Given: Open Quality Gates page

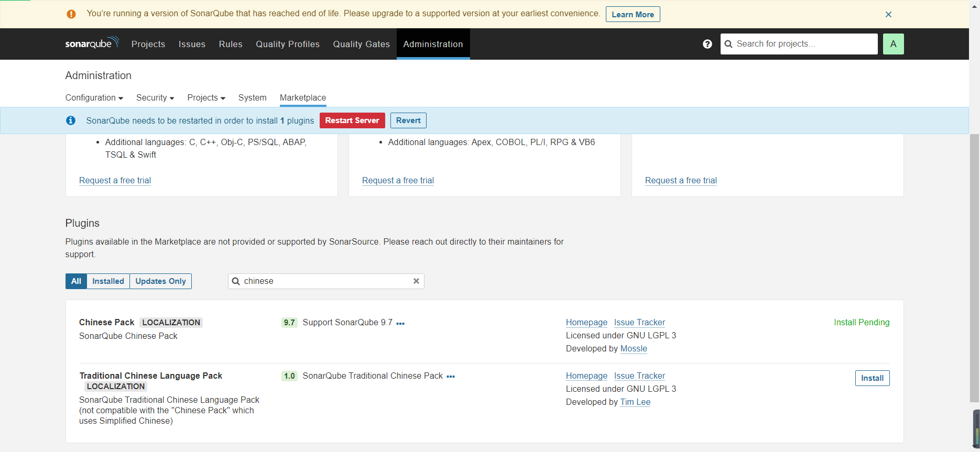Looking at the screenshot, I should tap(362, 44).
